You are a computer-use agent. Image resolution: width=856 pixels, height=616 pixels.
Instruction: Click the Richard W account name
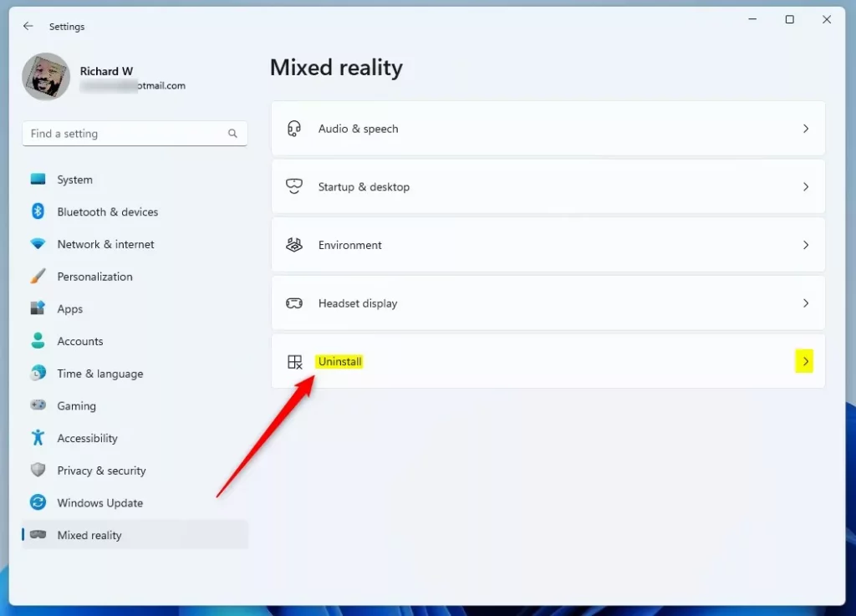106,71
